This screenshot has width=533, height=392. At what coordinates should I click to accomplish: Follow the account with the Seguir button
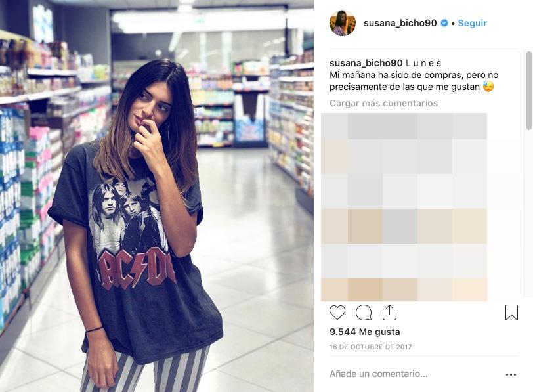(x=473, y=23)
